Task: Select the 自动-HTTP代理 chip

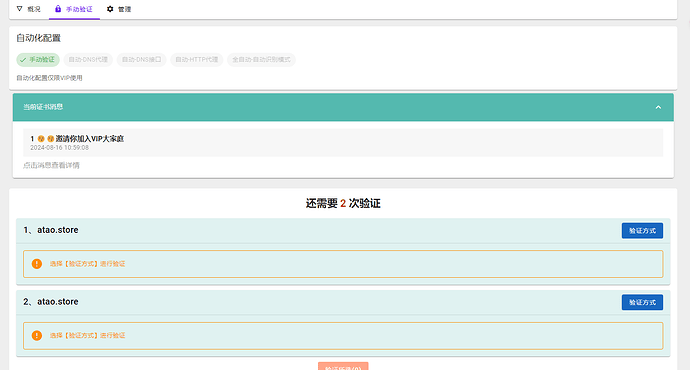Action: tap(196, 59)
